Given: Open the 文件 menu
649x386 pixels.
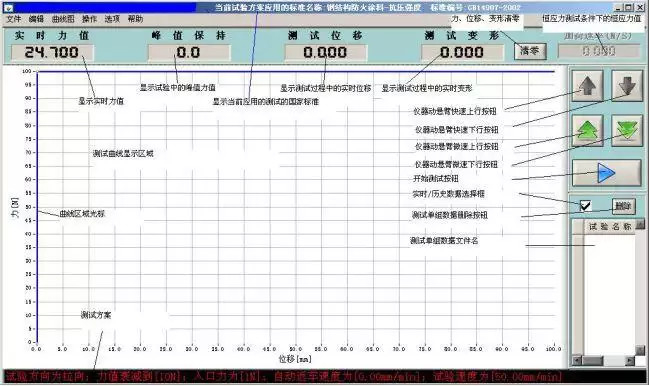Looking at the screenshot, I should (x=13, y=19).
